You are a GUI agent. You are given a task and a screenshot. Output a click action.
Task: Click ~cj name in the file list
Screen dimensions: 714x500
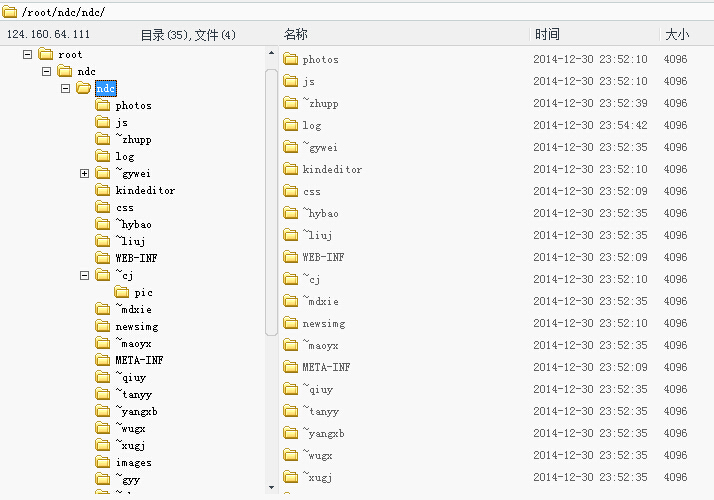pyautogui.click(x=311, y=279)
